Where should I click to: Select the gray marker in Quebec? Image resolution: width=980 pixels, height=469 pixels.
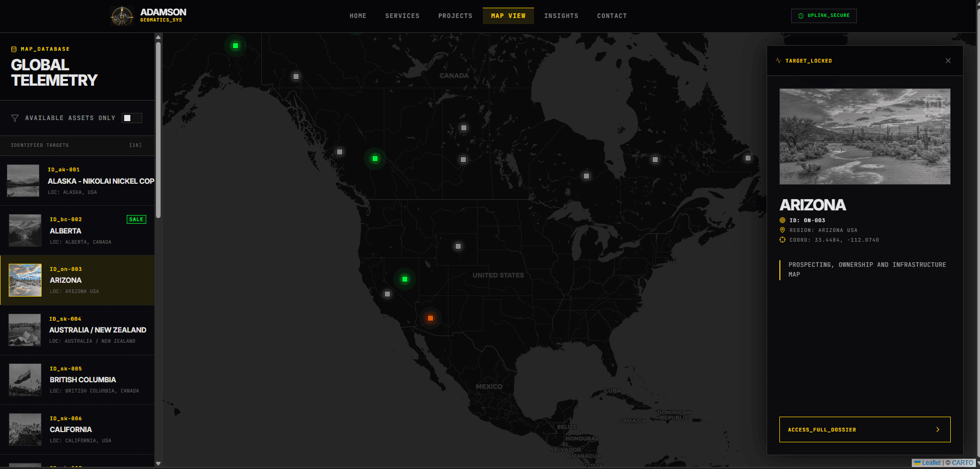[x=655, y=160]
